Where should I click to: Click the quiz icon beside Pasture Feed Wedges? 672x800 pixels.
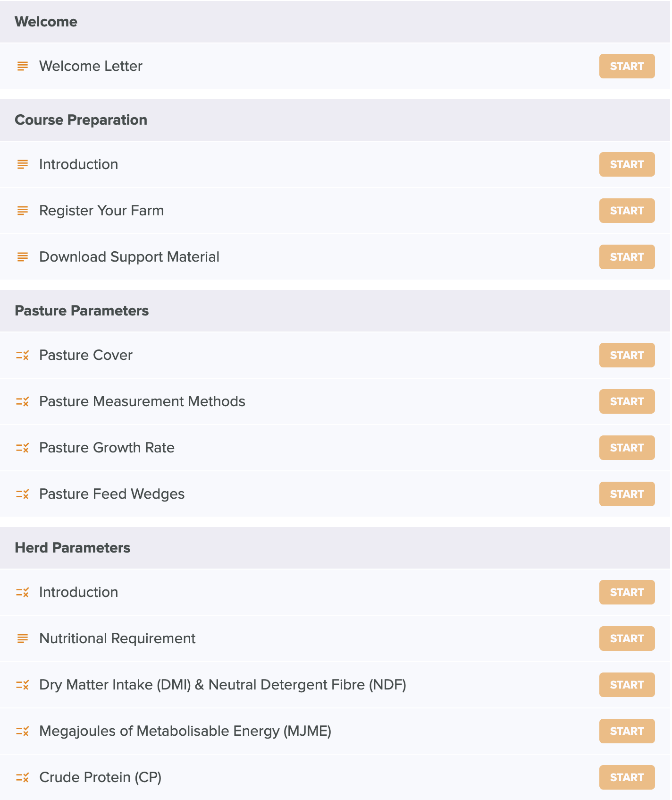(23, 494)
